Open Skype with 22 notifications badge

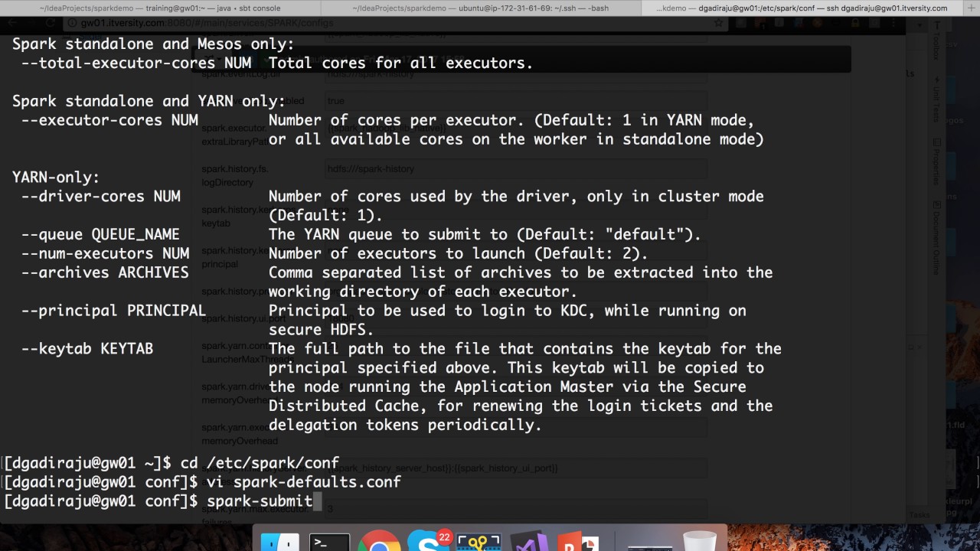point(428,541)
